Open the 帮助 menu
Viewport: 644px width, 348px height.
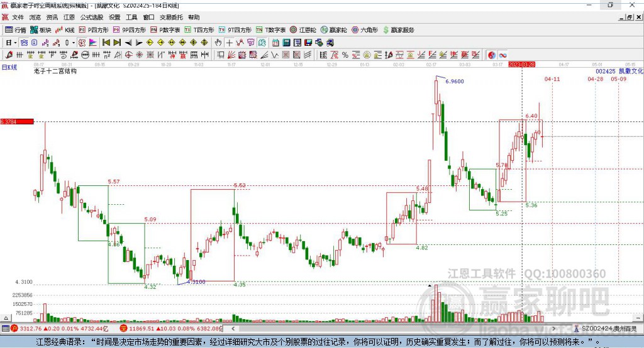194,17
